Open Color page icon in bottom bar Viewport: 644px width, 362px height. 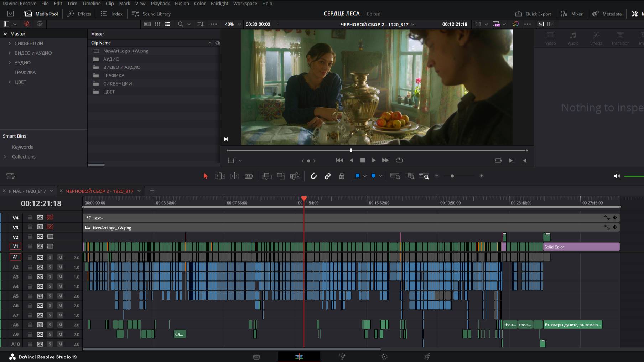pyautogui.click(x=384, y=357)
